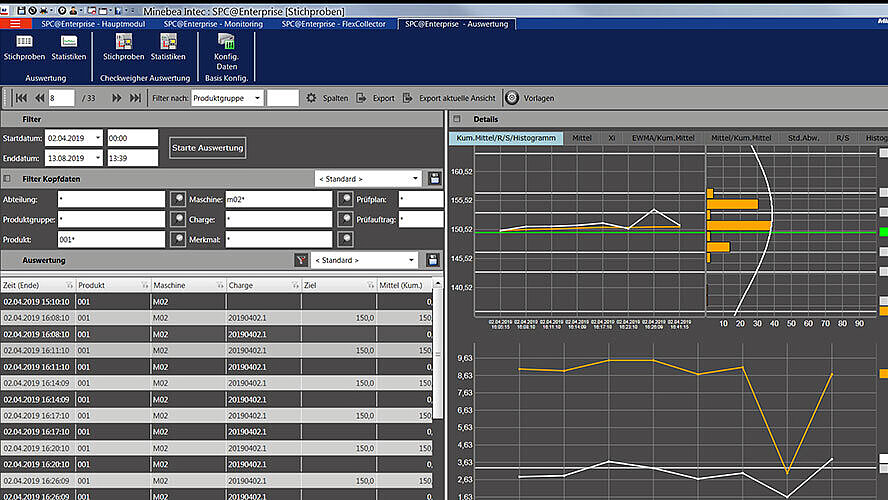888x500 pixels.
Task: Jump to the last record page
Action: (x=135, y=98)
